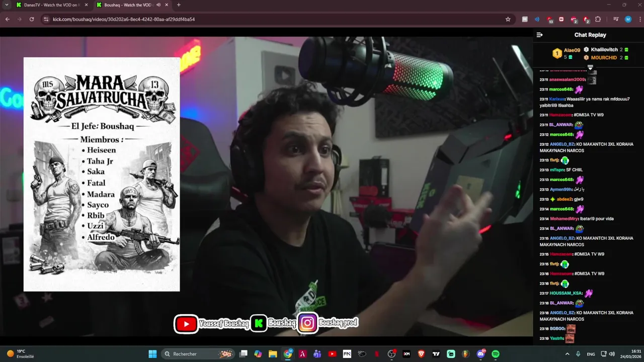Open Brave browser from the taskbar
This screenshot has width=644, height=362.
pos(421,354)
